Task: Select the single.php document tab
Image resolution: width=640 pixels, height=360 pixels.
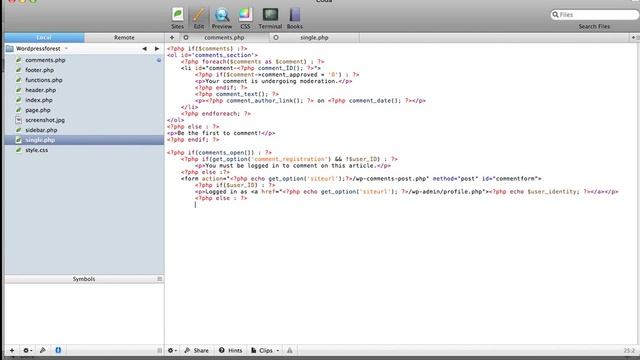Action: [x=314, y=38]
